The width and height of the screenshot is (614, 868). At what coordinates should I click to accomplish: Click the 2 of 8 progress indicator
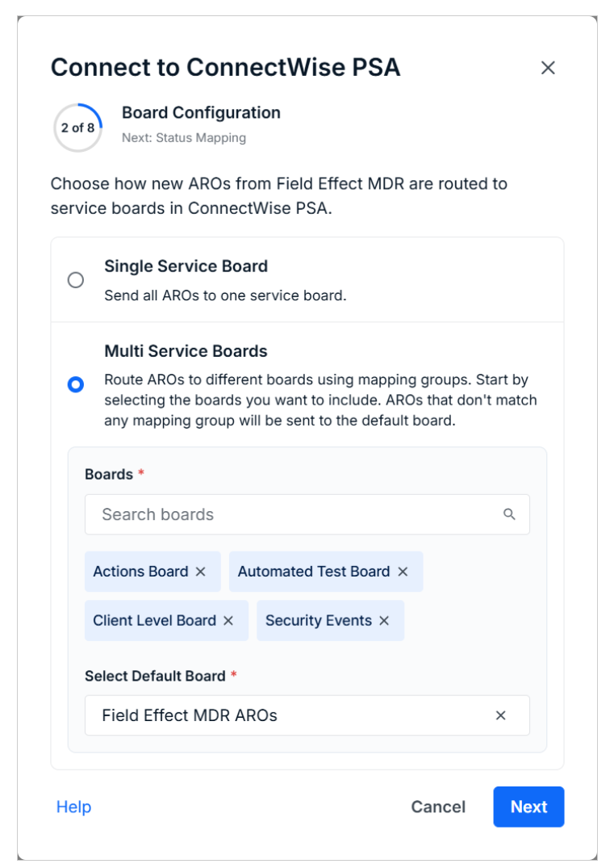(77, 128)
